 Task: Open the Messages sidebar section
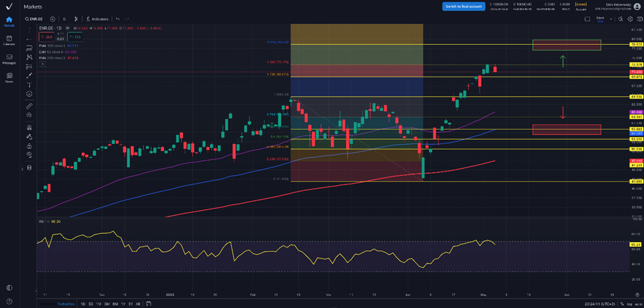(x=9, y=58)
